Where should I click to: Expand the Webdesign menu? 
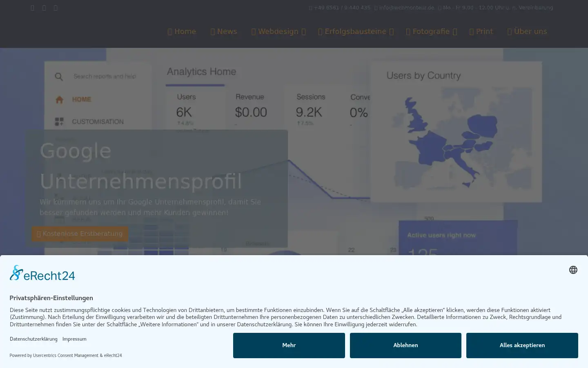[x=278, y=31]
